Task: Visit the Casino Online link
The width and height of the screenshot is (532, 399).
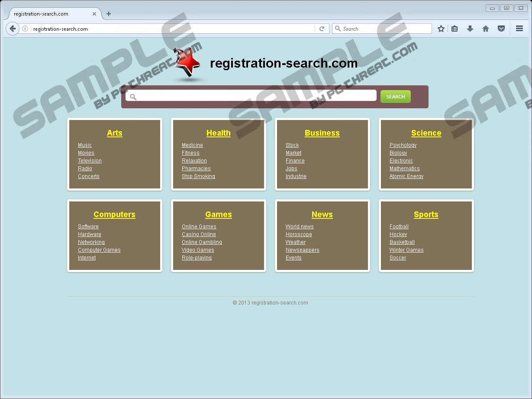Action: pos(199,234)
